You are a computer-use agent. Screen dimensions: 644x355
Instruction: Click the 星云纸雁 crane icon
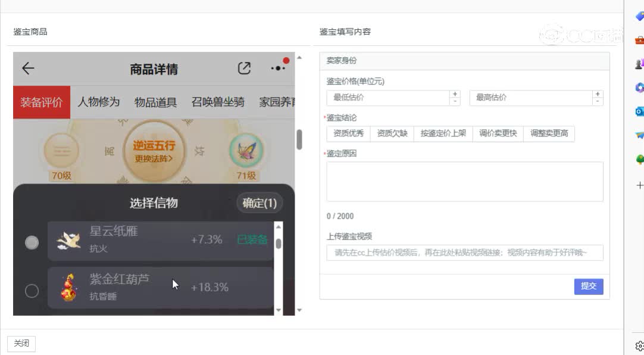tap(68, 241)
